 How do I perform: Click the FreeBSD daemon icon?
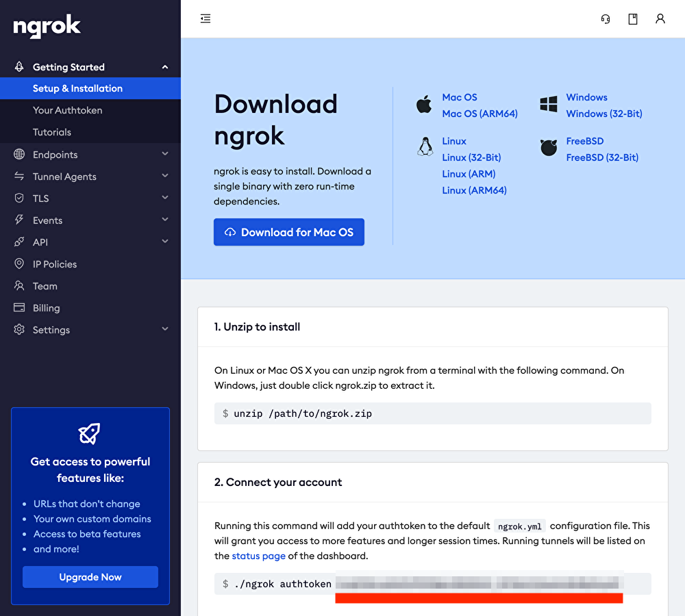[x=549, y=148]
